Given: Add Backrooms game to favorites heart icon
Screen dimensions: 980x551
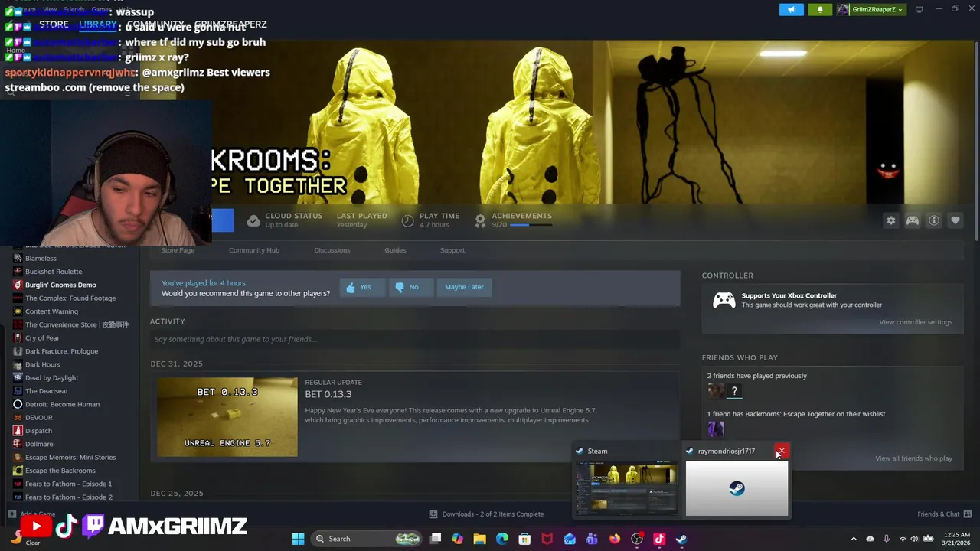Looking at the screenshot, I should [x=955, y=220].
